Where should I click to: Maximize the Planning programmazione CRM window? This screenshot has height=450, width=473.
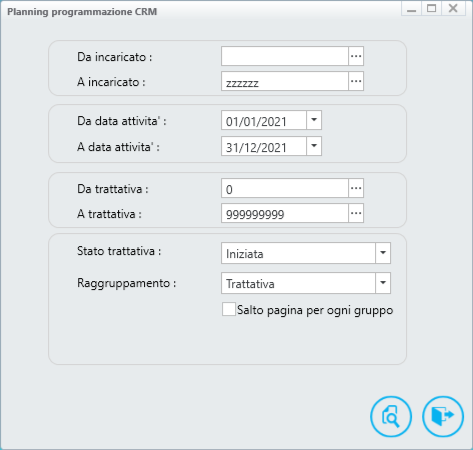coord(431,8)
